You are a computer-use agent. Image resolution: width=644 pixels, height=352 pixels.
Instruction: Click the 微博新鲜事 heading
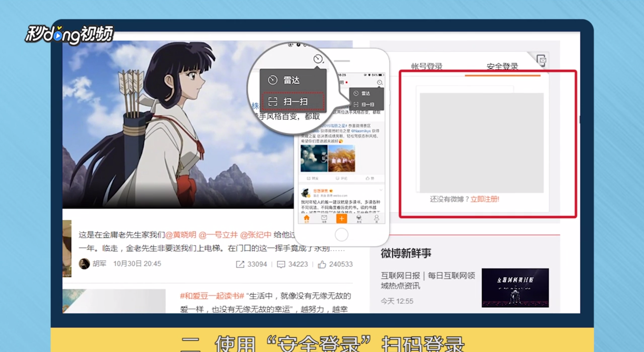pos(406,253)
